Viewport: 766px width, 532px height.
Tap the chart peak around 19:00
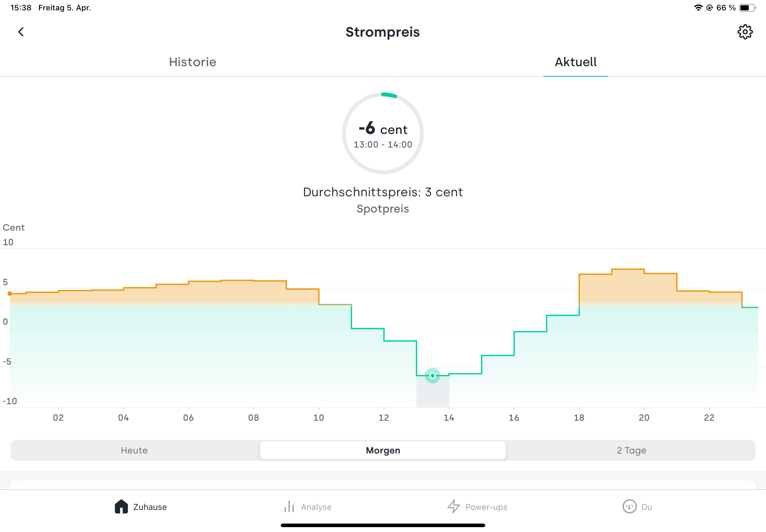pos(628,269)
